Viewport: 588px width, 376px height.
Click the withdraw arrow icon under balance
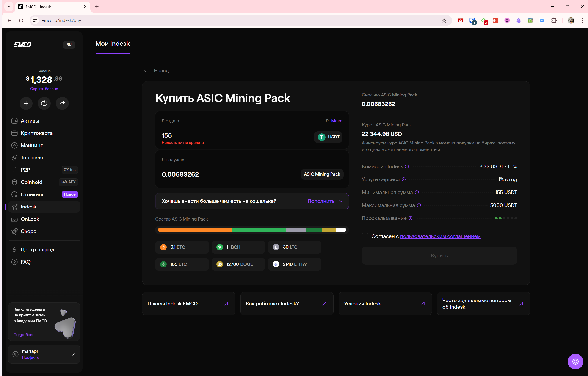tap(62, 103)
